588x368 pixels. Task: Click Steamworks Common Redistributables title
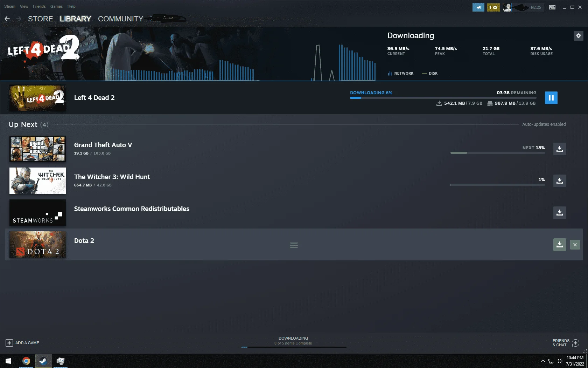click(132, 209)
